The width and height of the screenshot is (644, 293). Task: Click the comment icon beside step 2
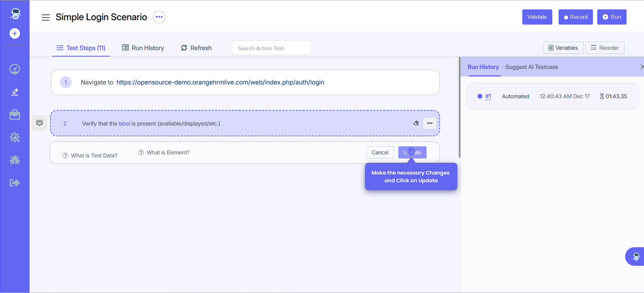click(x=39, y=123)
